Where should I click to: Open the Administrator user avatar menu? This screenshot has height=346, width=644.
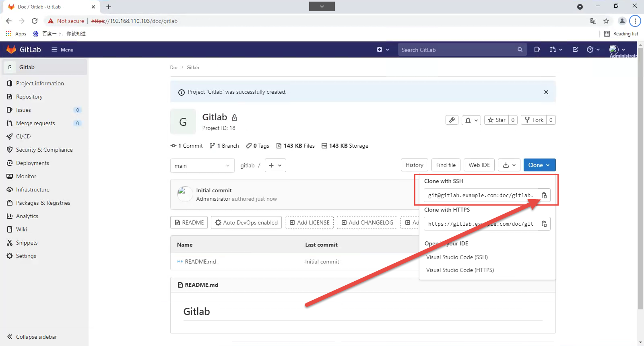(617, 49)
